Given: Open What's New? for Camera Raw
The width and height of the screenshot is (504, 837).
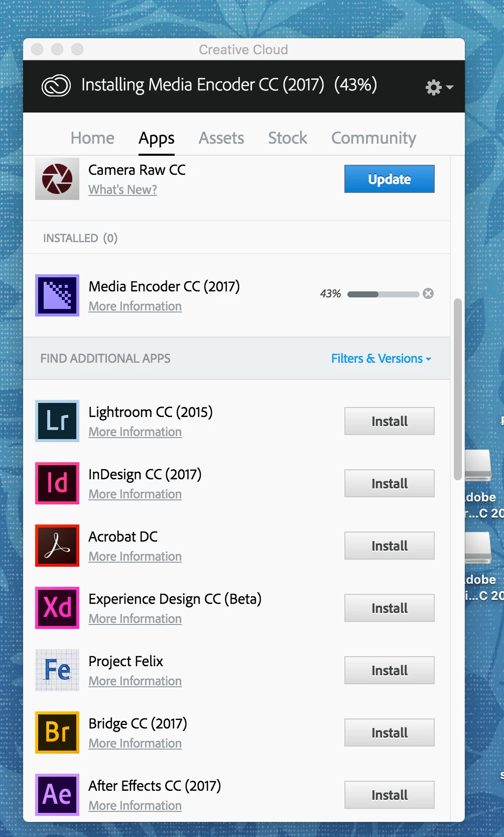Looking at the screenshot, I should [122, 190].
